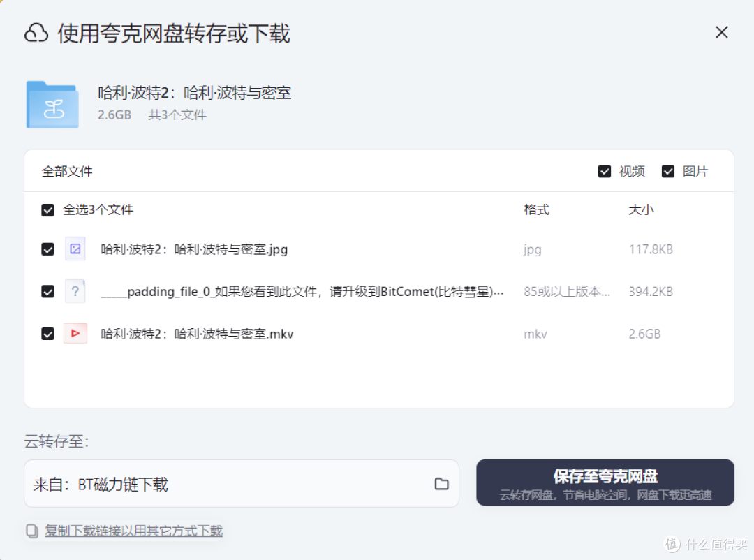Click the 394.2KB size value
The width and height of the screenshot is (754, 560).
pyautogui.click(x=651, y=292)
